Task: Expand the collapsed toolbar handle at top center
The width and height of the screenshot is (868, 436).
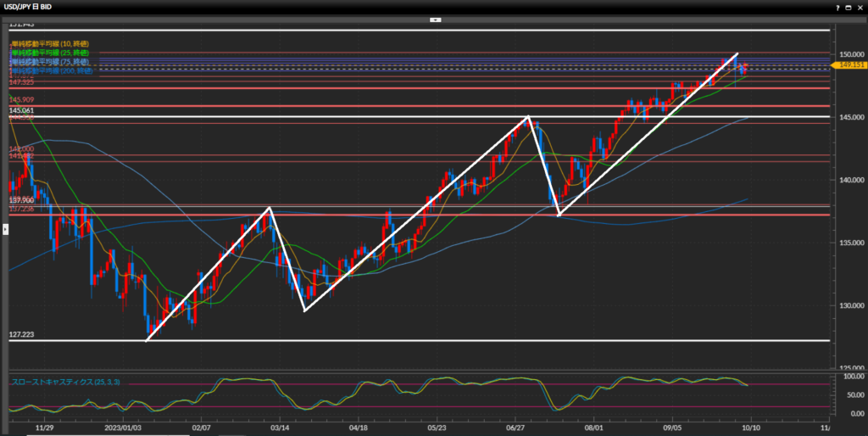Action: point(434,19)
